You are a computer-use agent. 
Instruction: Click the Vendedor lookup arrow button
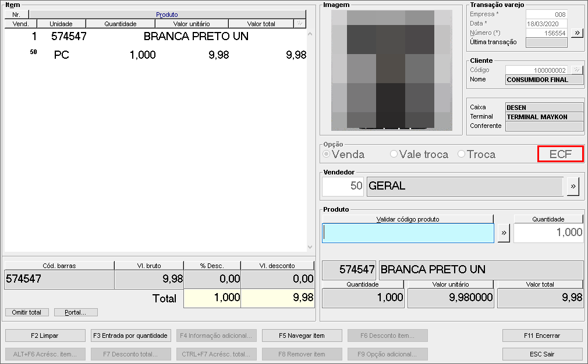(x=573, y=186)
